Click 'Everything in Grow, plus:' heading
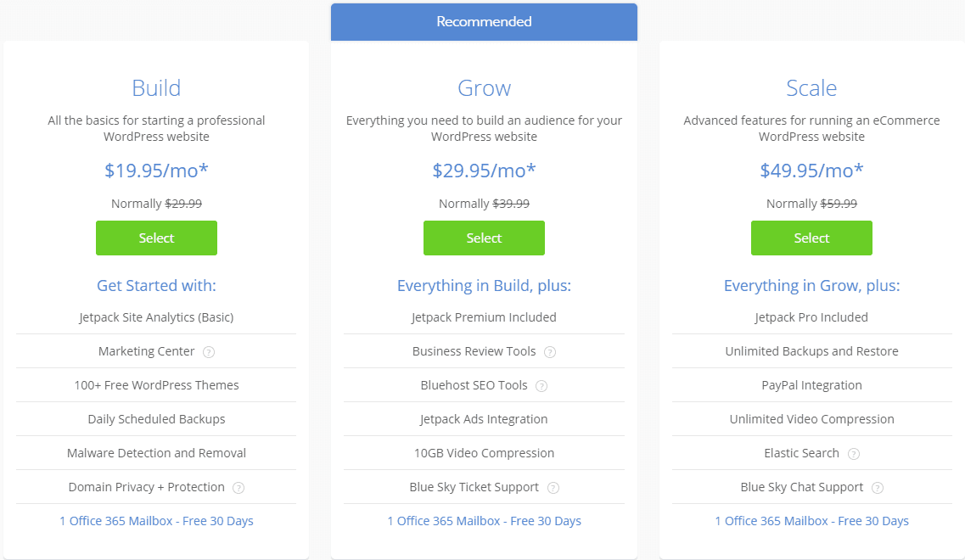 (811, 286)
